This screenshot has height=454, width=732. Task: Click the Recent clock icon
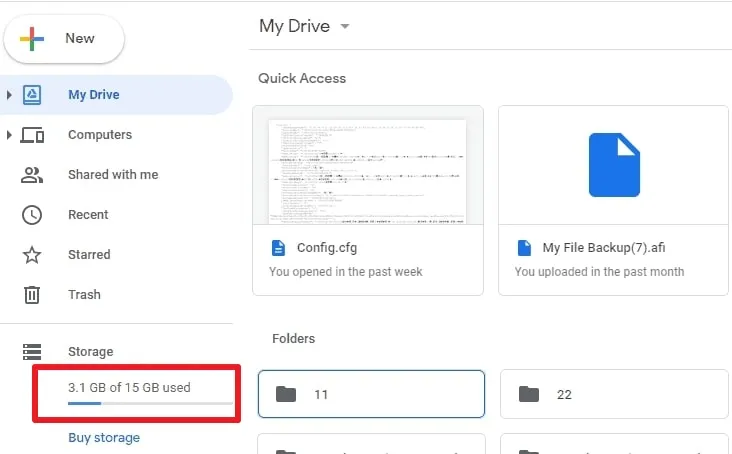32,215
